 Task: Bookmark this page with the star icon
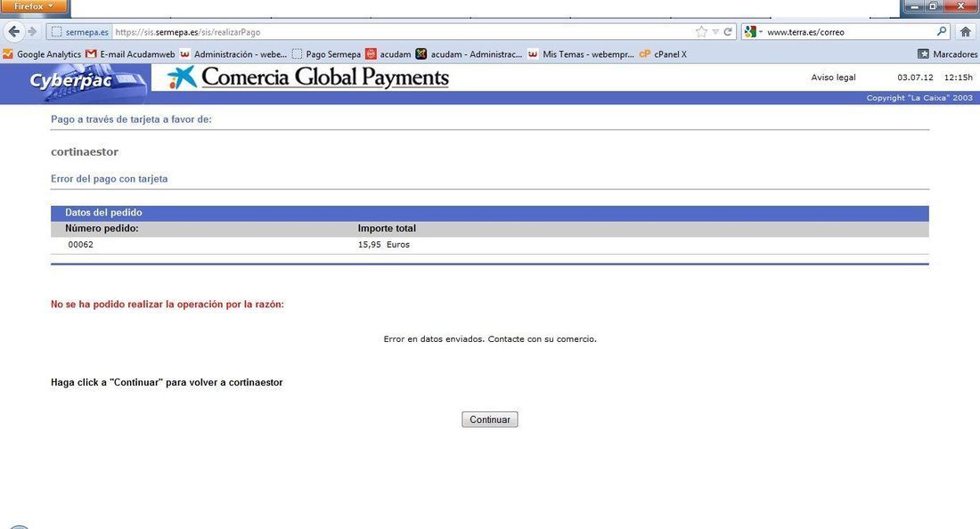pyautogui.click(x=701, y=32)
